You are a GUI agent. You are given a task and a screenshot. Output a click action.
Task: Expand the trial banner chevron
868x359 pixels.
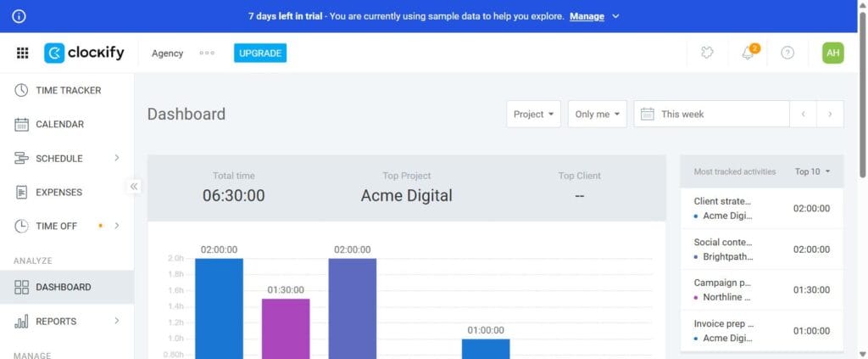point(615,17)
